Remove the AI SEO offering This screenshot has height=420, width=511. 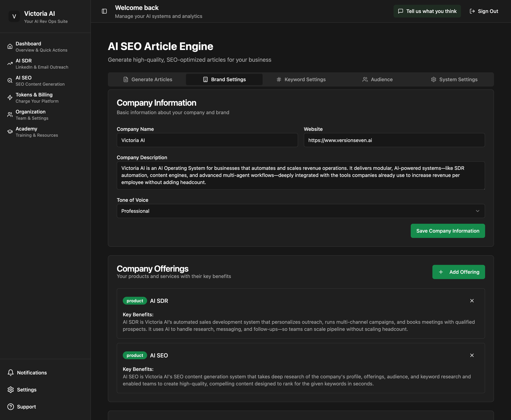point(472,355)
